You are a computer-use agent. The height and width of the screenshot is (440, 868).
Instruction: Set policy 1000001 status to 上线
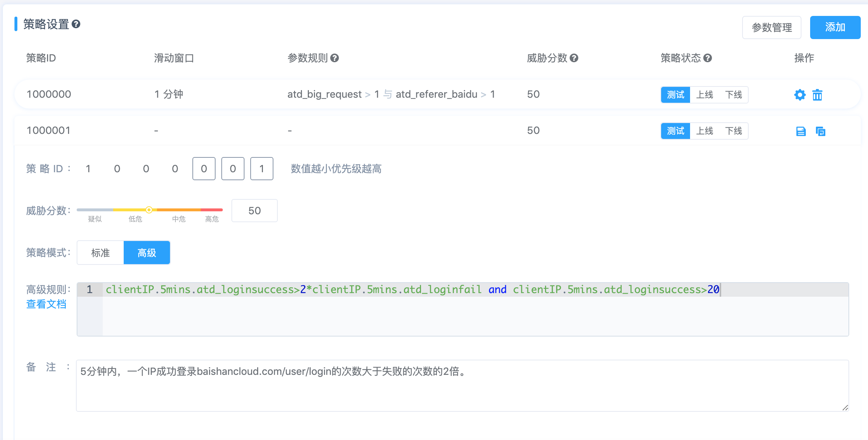pos(705,131)
